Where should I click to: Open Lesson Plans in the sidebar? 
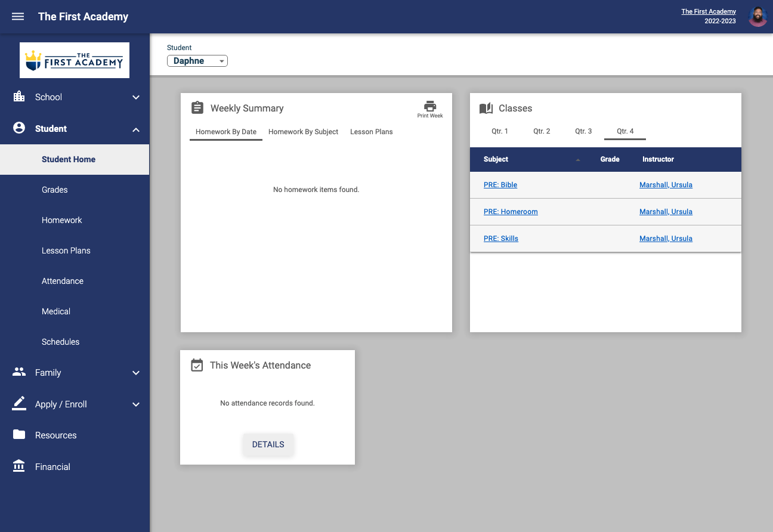pyautogui.click(x=75, y=250)
